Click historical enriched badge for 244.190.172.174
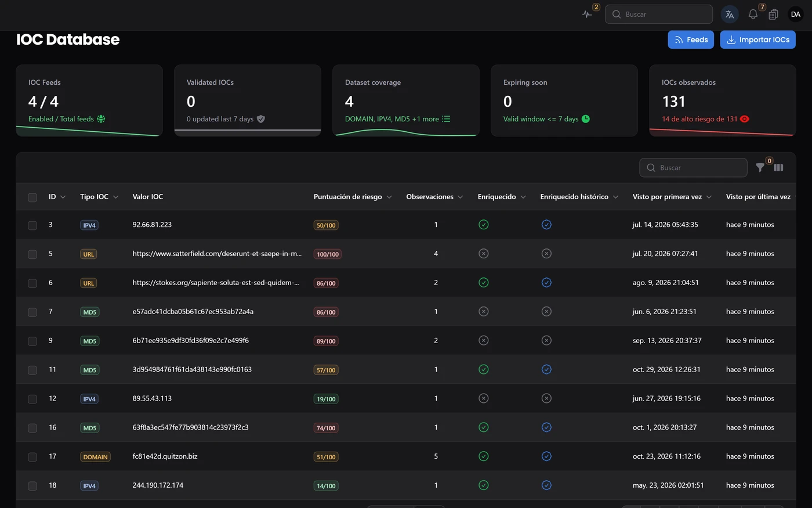This screenshot has height=508, width=812. pyautogui.click(x=546, y=485)
